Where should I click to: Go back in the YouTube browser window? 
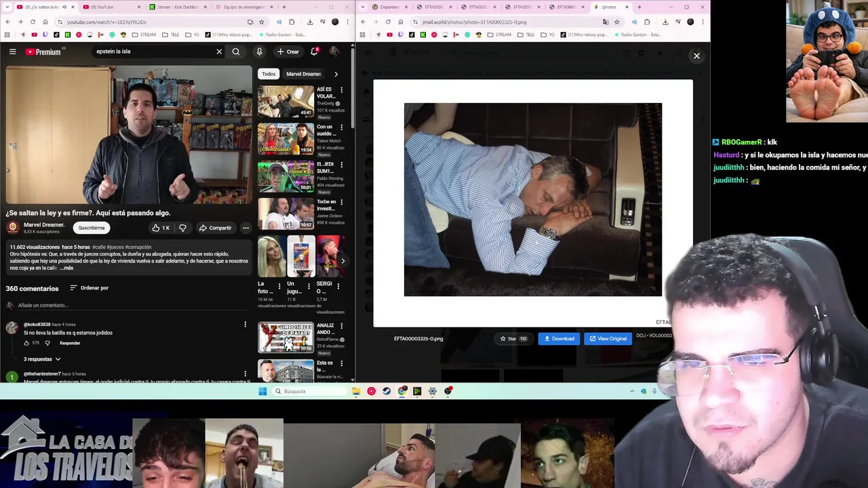click(7, 22)
